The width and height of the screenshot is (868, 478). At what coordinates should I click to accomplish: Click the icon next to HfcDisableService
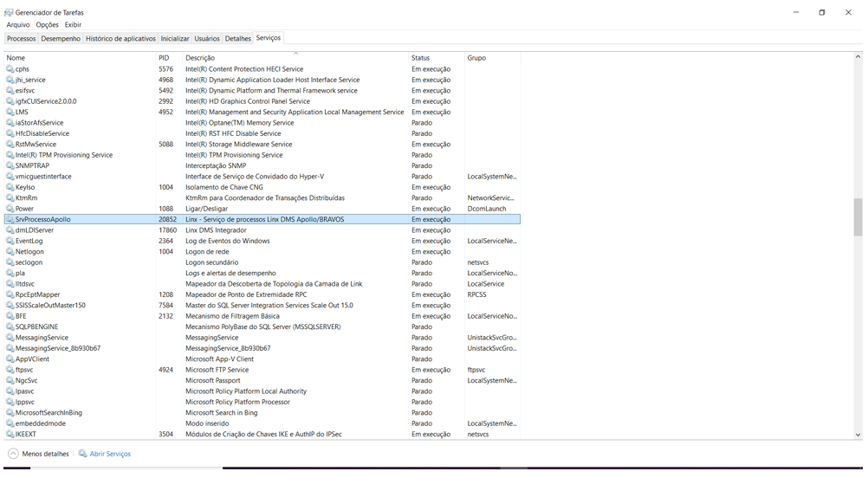tap(10, 133)
